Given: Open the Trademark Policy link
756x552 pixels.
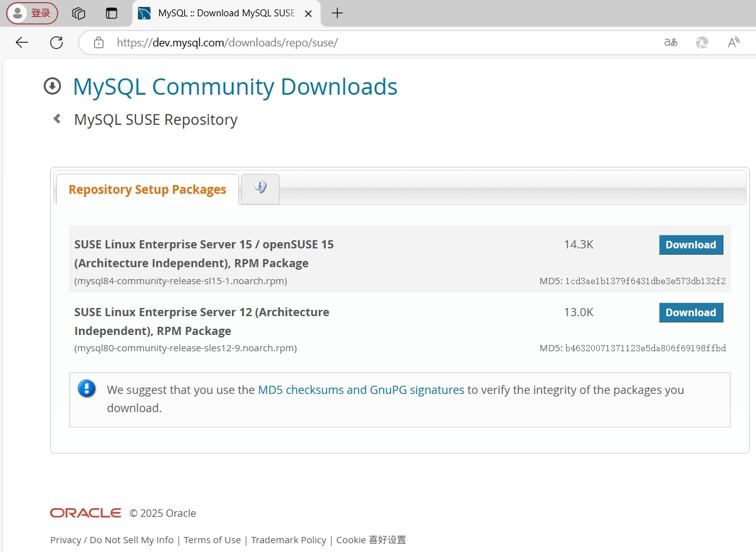Looking at the screenshot, I should 288,540.
